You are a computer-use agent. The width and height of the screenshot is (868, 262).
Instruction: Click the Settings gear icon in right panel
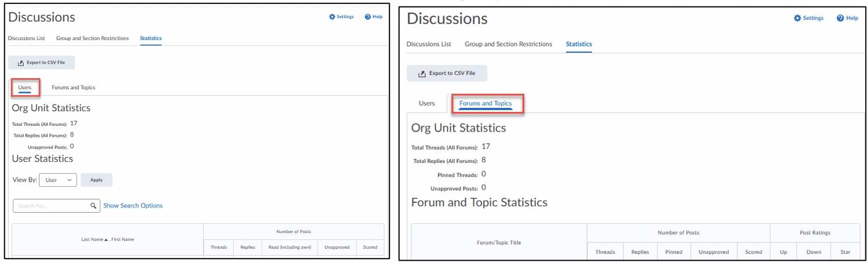tap(797, 18)
